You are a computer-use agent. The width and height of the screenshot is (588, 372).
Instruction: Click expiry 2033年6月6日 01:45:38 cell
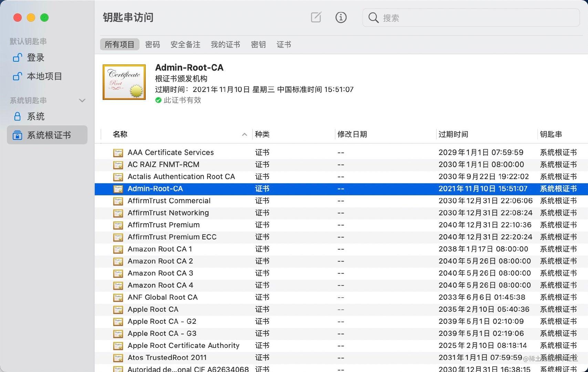pyautogui.click(x=482, y=297)
